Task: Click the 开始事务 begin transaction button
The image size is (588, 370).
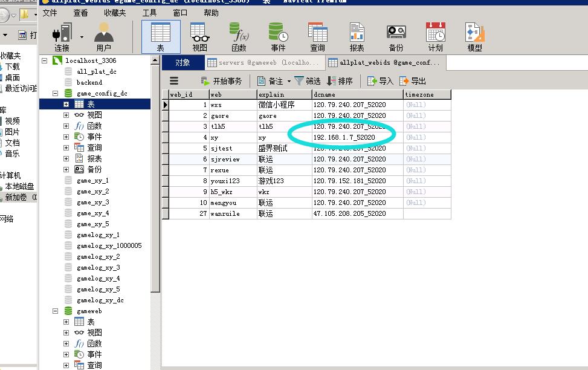Action: click(221, 81)
